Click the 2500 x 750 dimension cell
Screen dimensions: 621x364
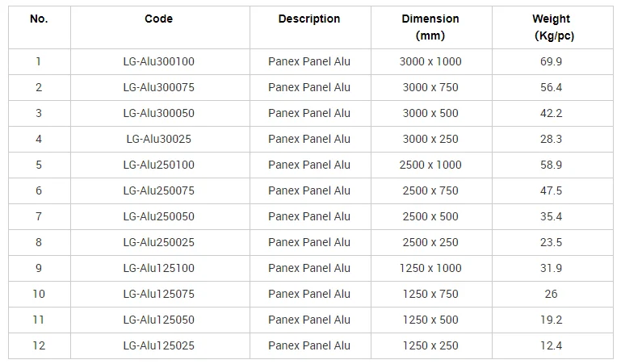pos(430,190)
